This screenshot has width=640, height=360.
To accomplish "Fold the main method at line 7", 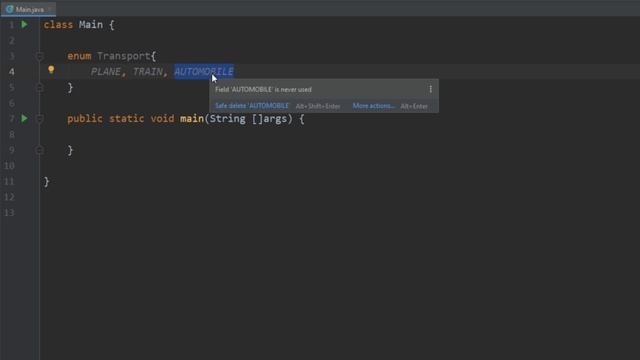I will (40, 118).
